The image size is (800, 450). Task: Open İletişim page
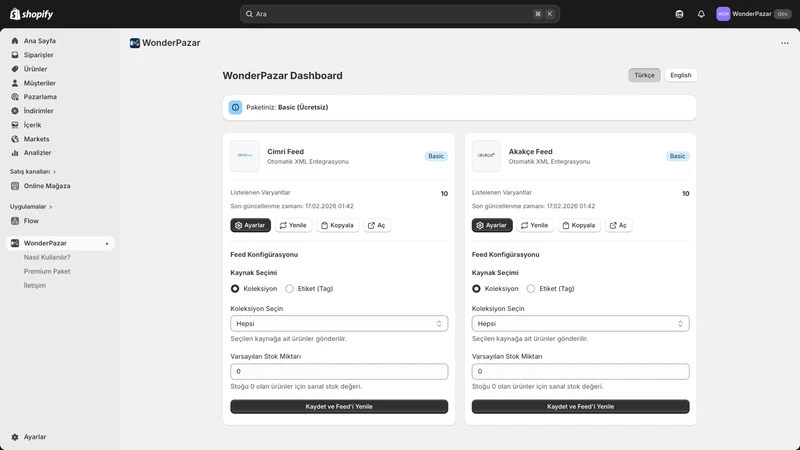[35, 285]
